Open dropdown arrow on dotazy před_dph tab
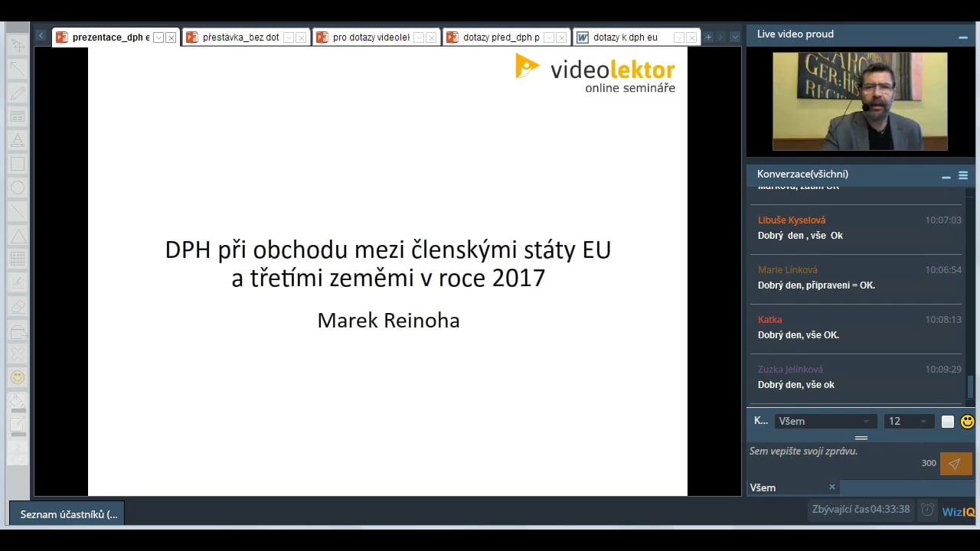Viewport: 980px width, 551px height. click(x=549, y=37)
